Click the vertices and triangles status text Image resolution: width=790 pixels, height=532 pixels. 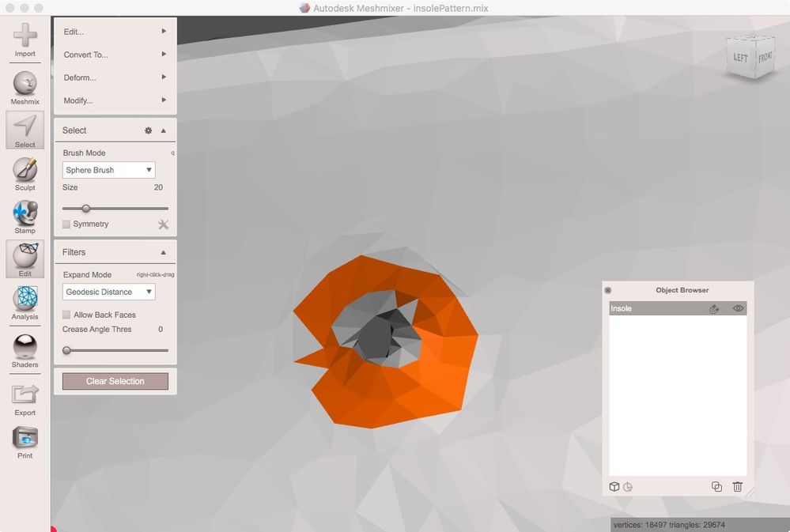click(x=669, y=525)
